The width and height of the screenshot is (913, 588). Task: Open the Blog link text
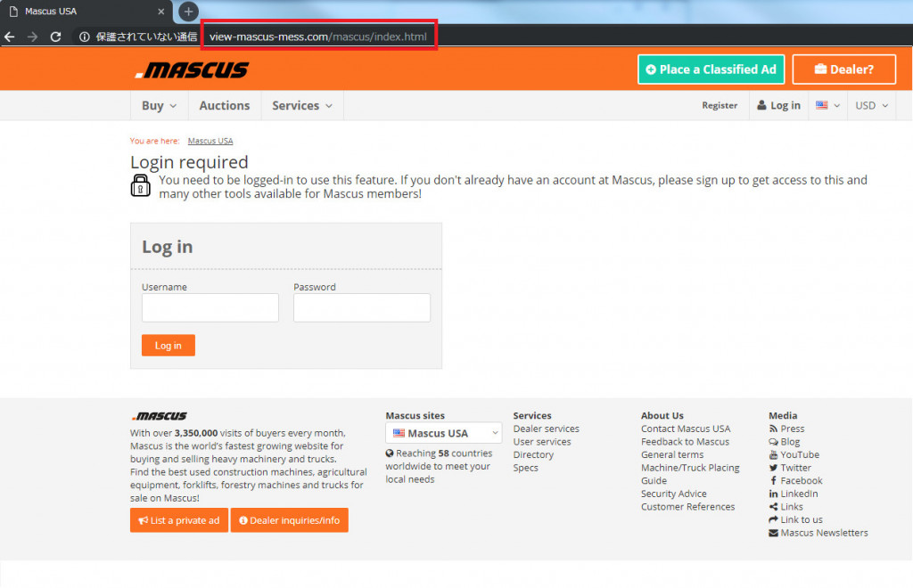pyautogui.click(x=790, y=442)
